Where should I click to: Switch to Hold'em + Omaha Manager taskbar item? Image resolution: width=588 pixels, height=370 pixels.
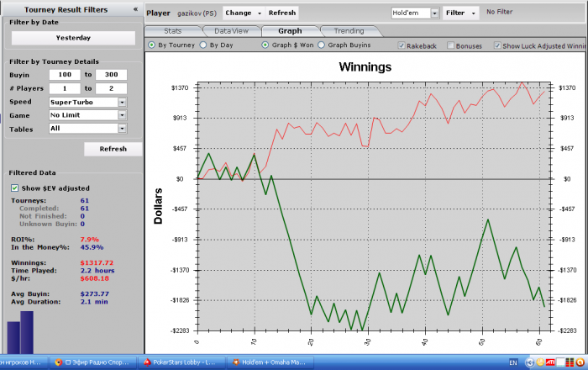click(270, 362)
